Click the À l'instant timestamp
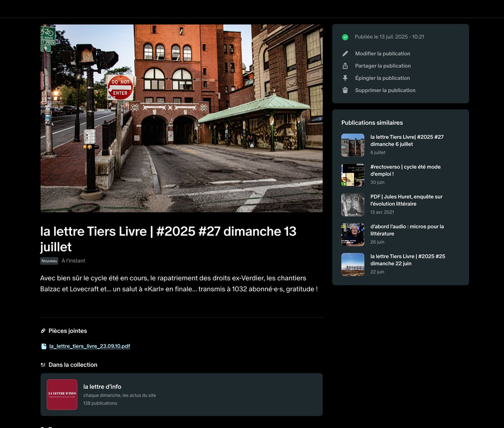Viewport: 504px width, 428px height. 73,261
